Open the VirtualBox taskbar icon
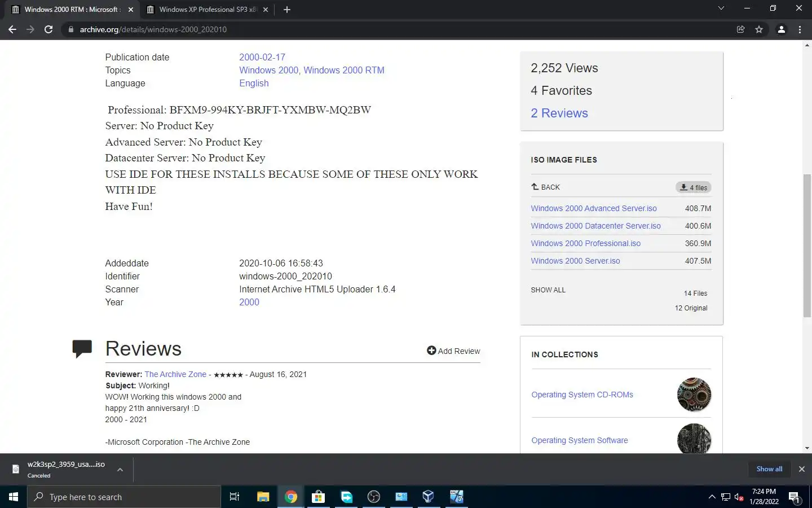This screenshot has height=508, width=812. point(429,497)
